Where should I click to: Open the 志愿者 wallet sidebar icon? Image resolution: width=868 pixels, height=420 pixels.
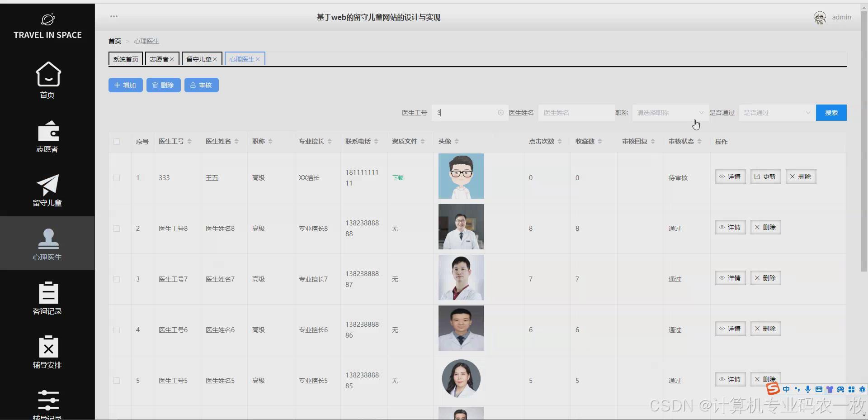48,131
